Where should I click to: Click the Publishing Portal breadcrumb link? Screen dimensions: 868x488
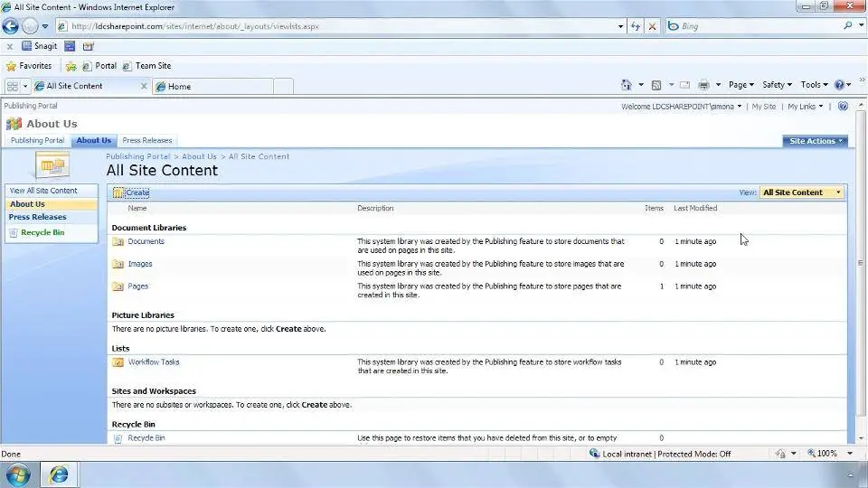tap(137, 156)
